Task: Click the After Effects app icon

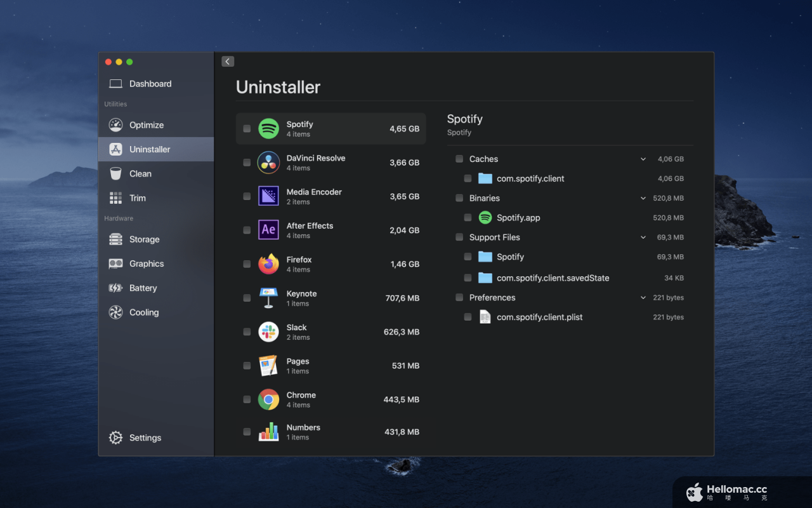Action: click(269, 230)
